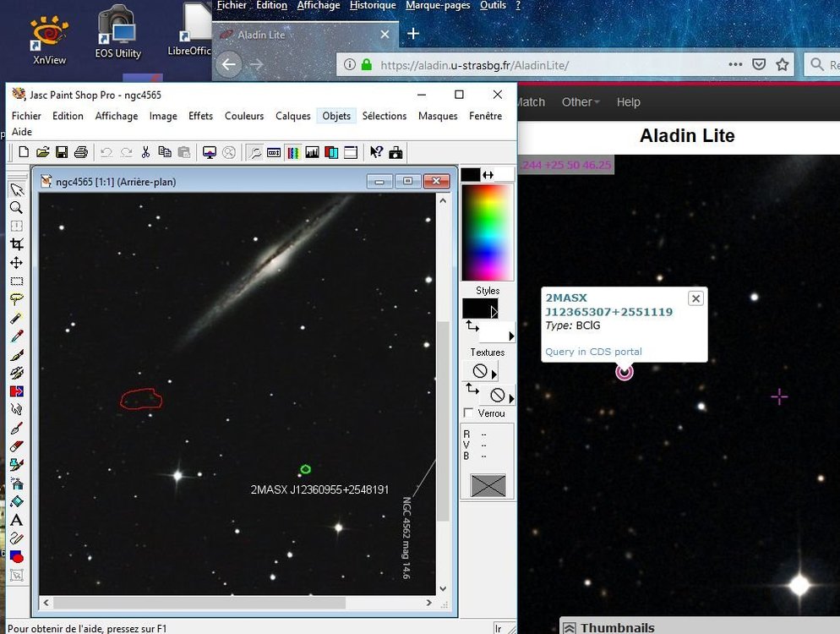Image resolution: width=840 pixels, height=634 pixels.
Task: Select the Preset Shapes tool
Action: (17, 556)
